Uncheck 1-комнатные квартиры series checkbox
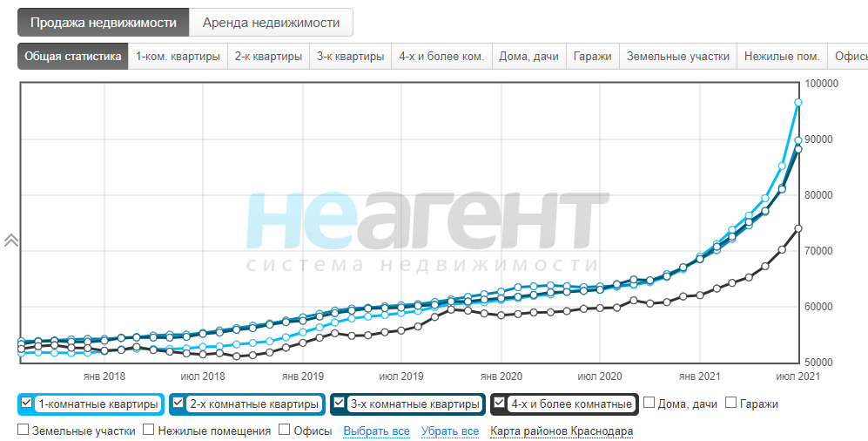The image size is (868, 441). point(27,404)
